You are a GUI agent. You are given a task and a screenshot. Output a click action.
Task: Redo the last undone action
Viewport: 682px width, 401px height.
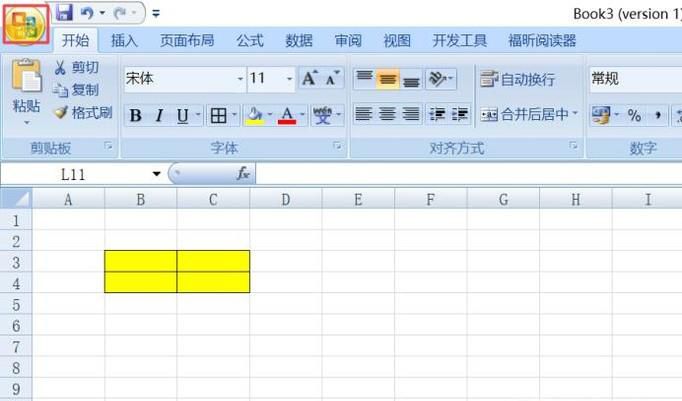tap(120, 13)
